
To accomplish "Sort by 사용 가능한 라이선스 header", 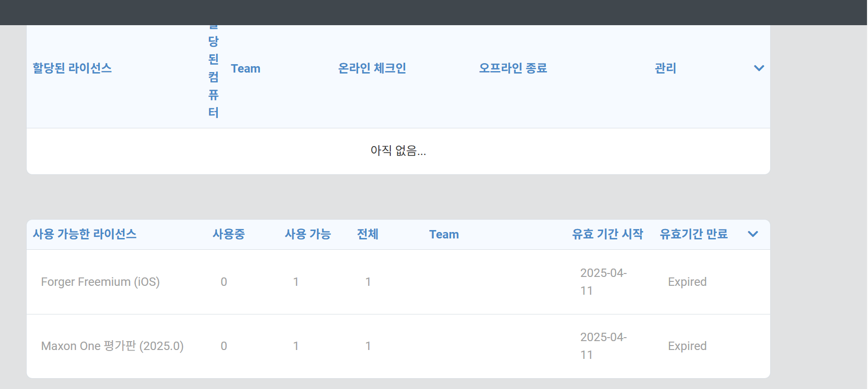I will pos(84,234).
